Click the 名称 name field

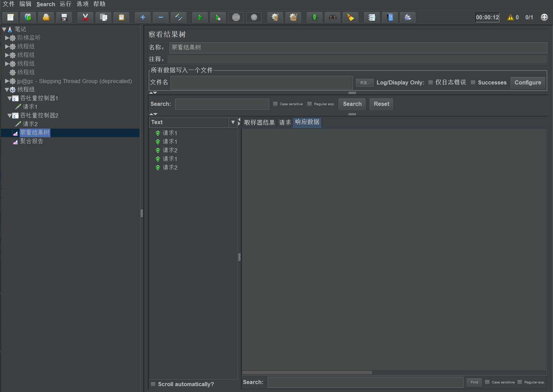click(358, 48)
